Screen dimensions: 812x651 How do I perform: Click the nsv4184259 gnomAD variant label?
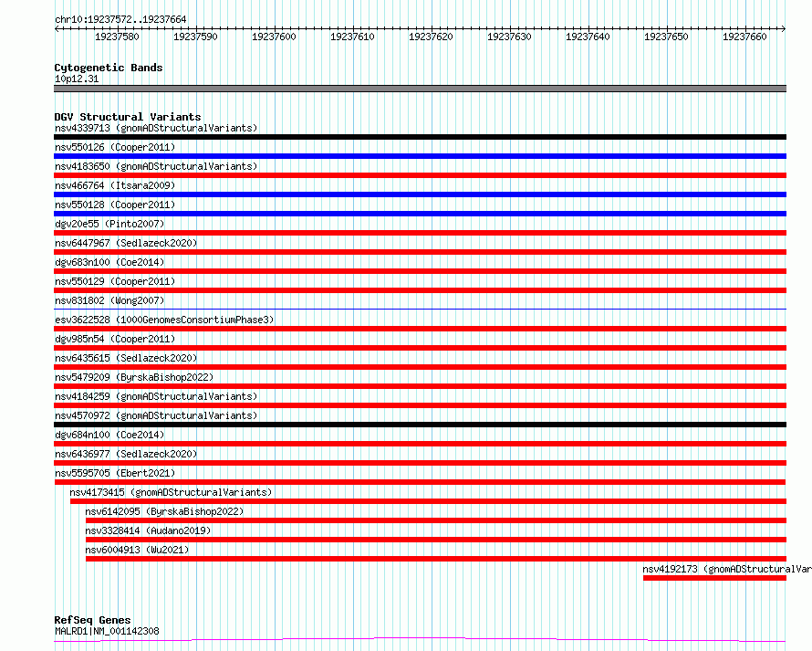pos(156,396)
